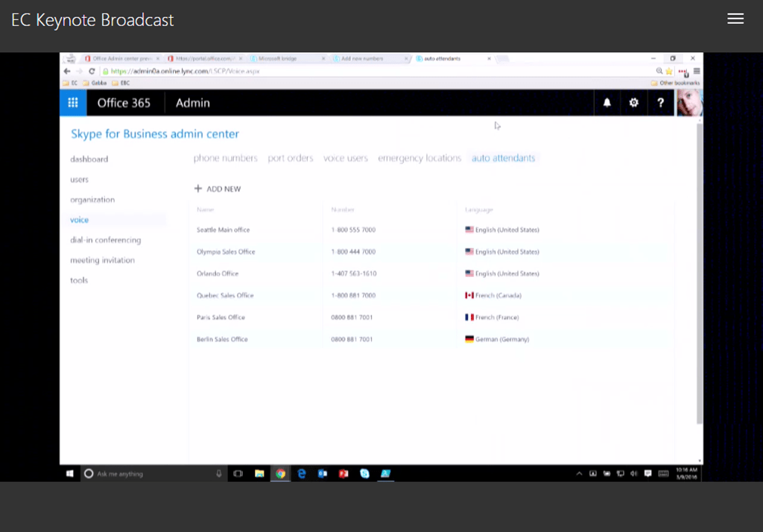Bookmark the page with the star icon
This screenshot has height=532, width=763.
[669, 72]
